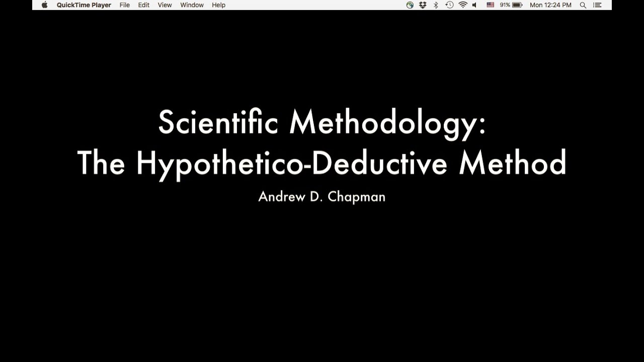Open the Dropbox menu bar icon

coord(423,5)
